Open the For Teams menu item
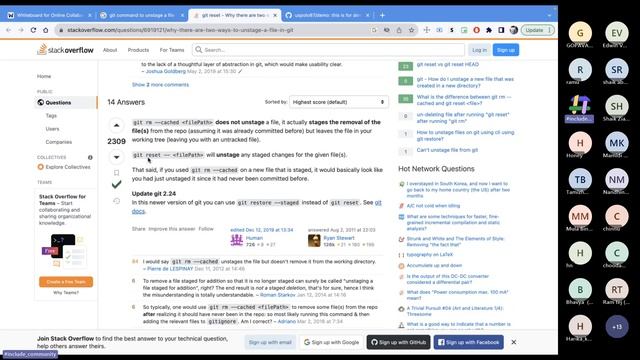This screenshot has height=360, width=640. [x=172, y=50]
